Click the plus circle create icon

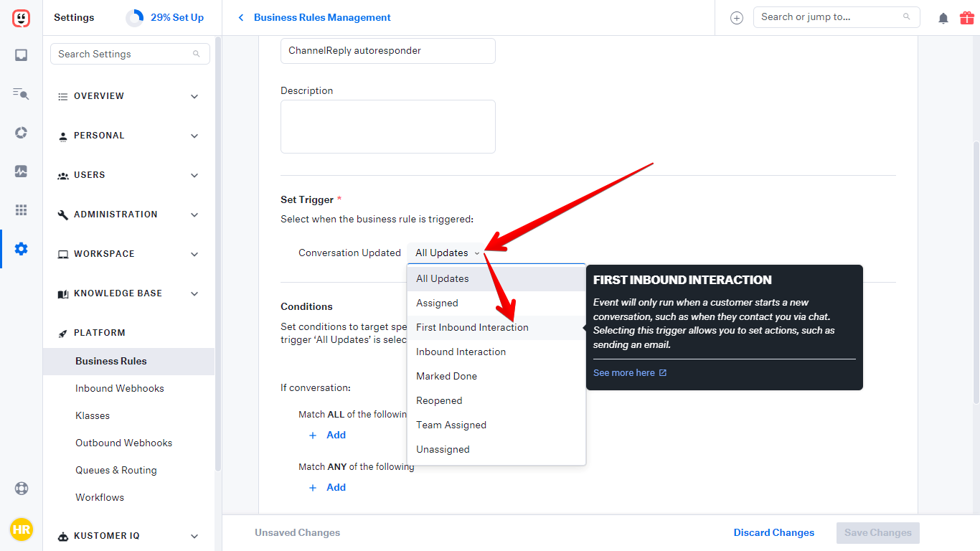click(x=736, y=18)
